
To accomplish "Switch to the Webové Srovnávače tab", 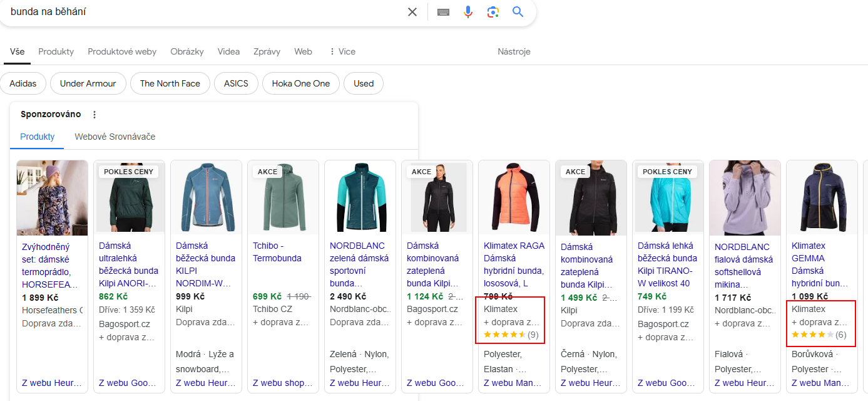I will click(x=115, y=137).
